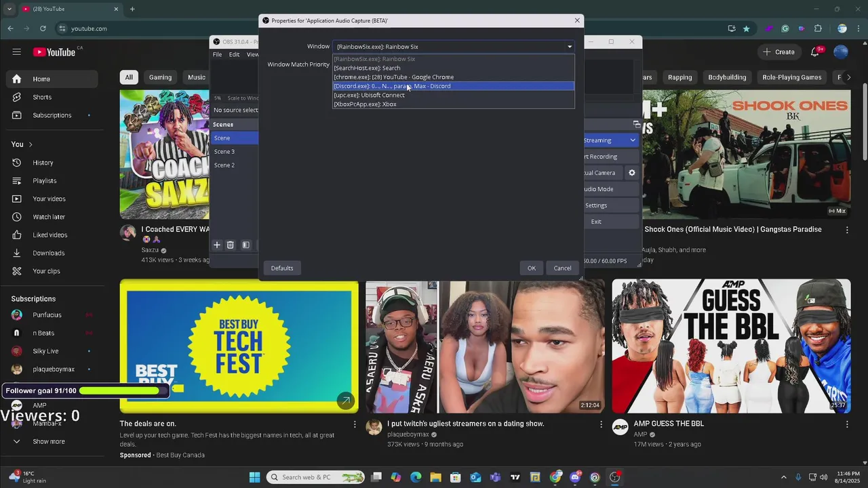Go to YouTube home via the logo

[x=54, y=52]
